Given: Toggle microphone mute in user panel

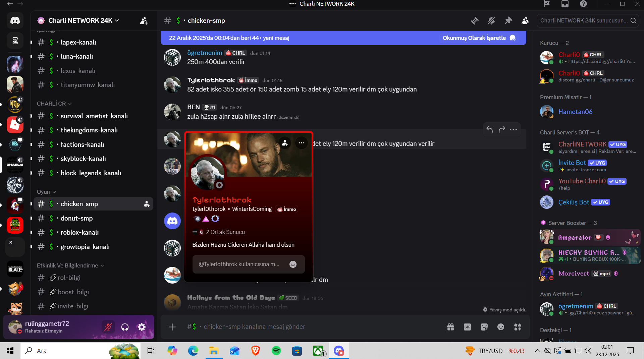Looking at the screenshot, I should (108, 327).
